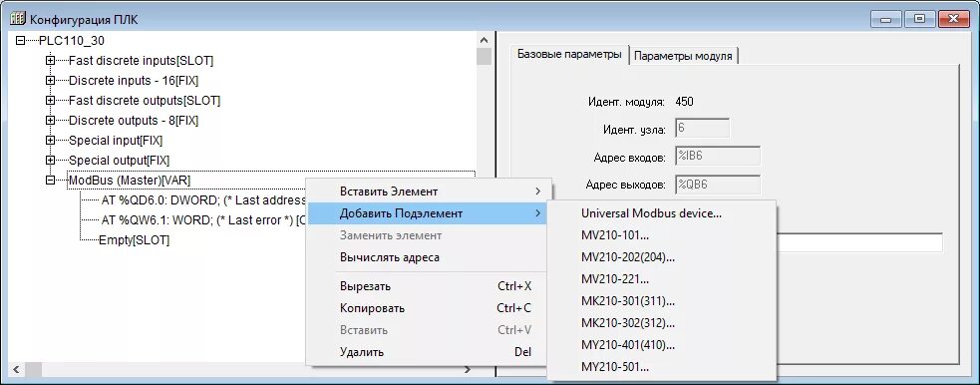This screenshot has width=980, height=385.
Task: Select PLC110_30 in the tree
Action: 71,41
